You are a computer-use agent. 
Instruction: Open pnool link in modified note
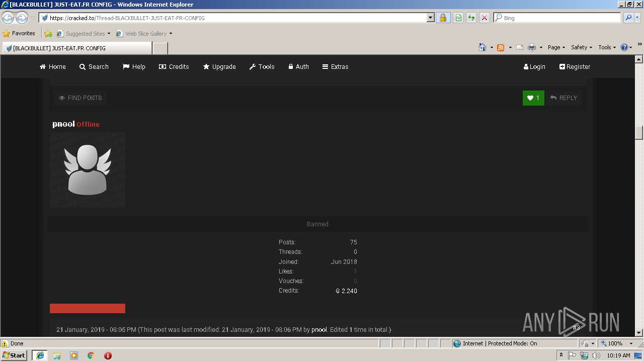coord(319,330)
